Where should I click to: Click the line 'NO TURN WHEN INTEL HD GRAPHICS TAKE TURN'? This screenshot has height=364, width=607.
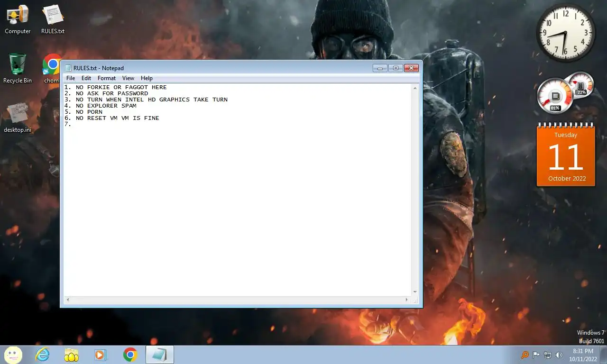152,100
